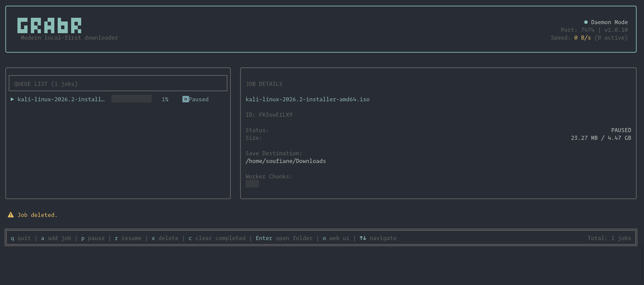Click the Port: 7474 text
This screenshot has height=285, width=644.
[578, 30]
